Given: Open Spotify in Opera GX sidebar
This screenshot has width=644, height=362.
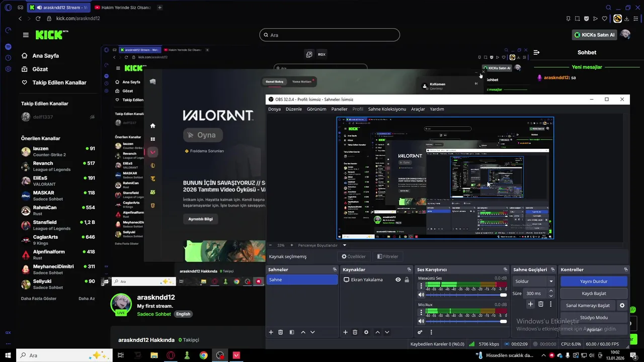Looking at the screenshot, I should [8, 46].
